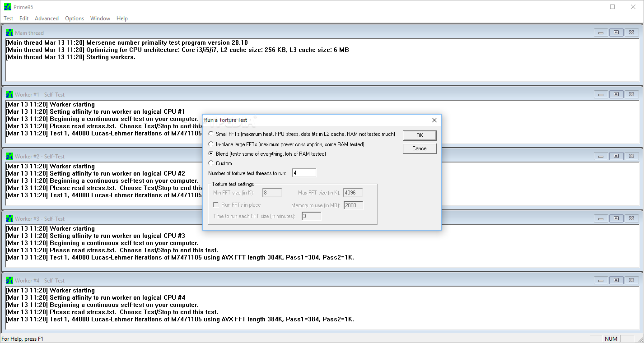
Task: Close the Run a Torture Test dialog
Action: tap(434, 120)
